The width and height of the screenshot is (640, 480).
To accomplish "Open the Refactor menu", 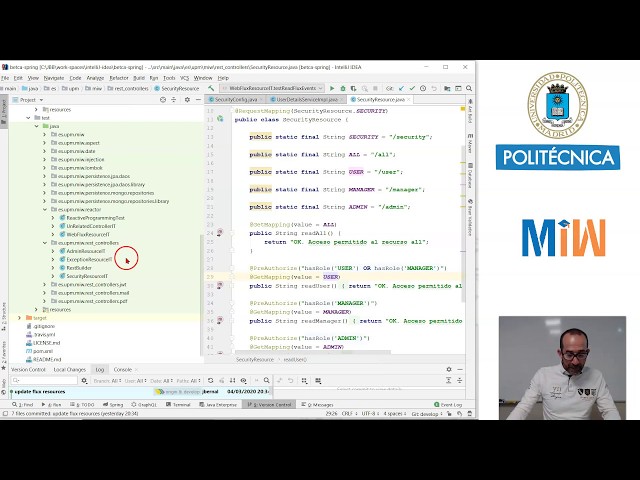I will point(119,78).
